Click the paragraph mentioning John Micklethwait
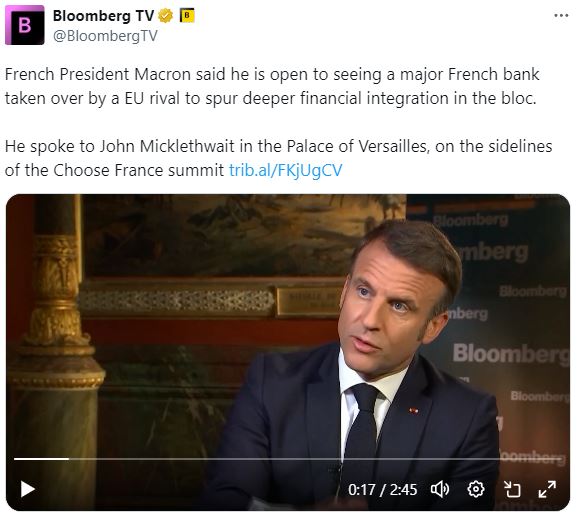This screenshot has width=578, height=520. pyautogui.click(x=278, y=158)
